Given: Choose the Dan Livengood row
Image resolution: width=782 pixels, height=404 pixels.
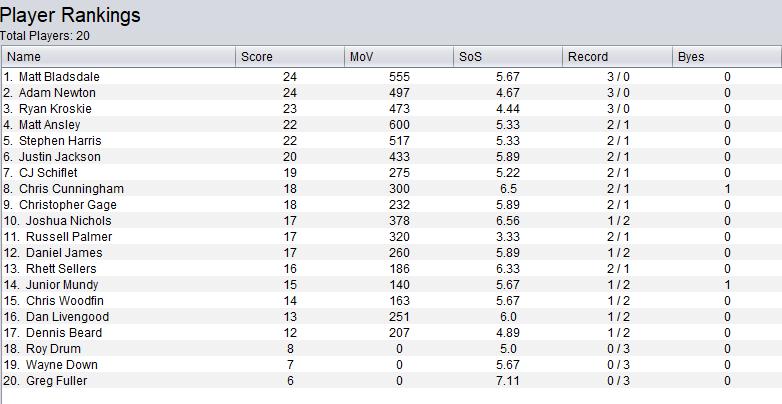Looking at the screenshot, I should 67,317.
